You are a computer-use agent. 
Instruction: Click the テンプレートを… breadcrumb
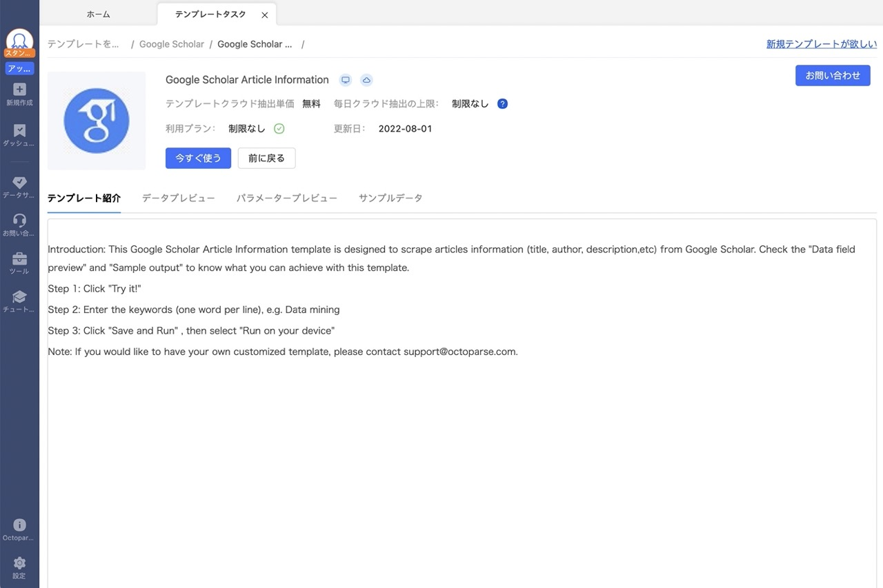tap(83, 44)
